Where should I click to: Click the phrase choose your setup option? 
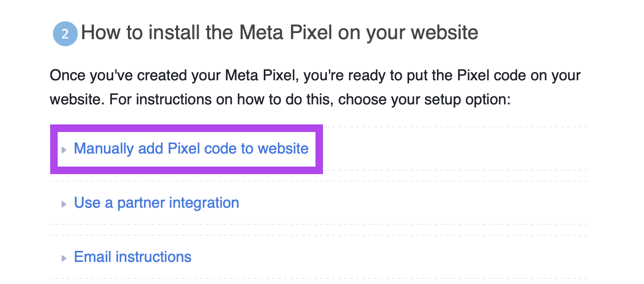[424, 99]
